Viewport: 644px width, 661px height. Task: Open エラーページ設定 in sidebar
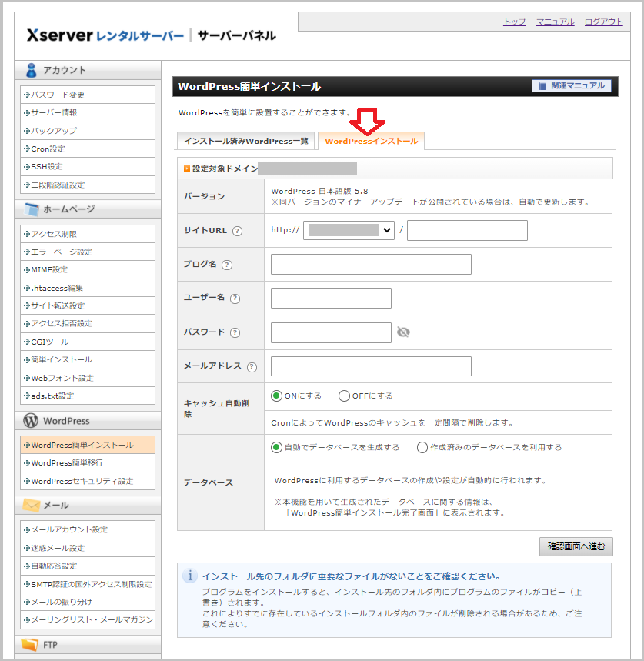pos(88,252)
